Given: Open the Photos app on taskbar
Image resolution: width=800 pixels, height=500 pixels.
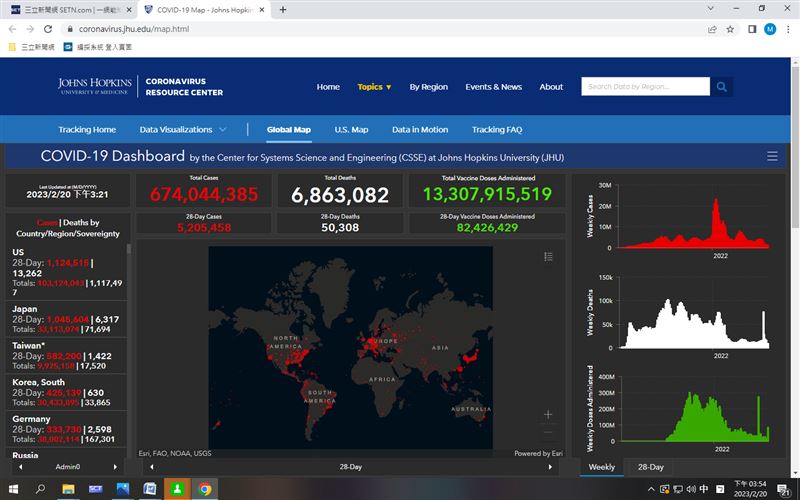Looking at the screenshot, I should coord(123,489).
